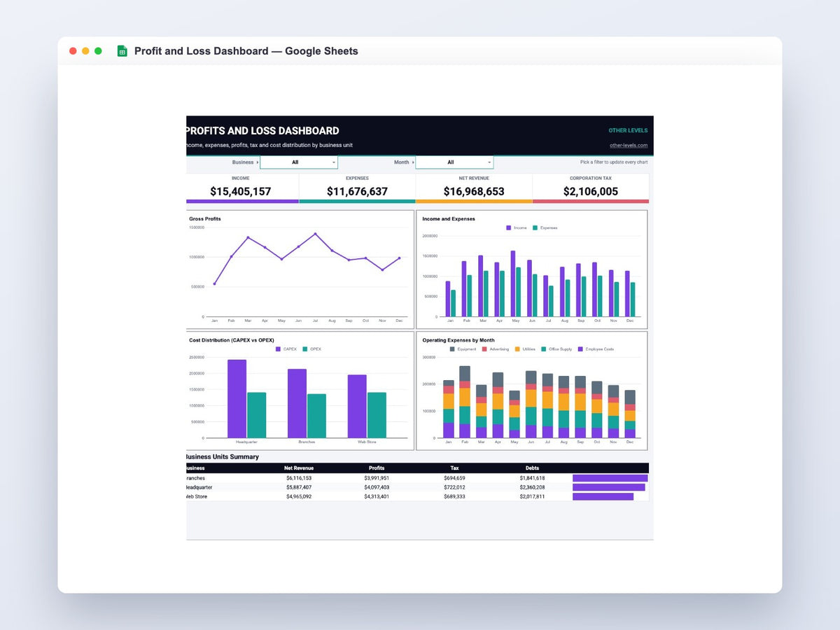Select the Branches net revenue cell $6,116,153
840x630 pixels.
click(299, 478)
